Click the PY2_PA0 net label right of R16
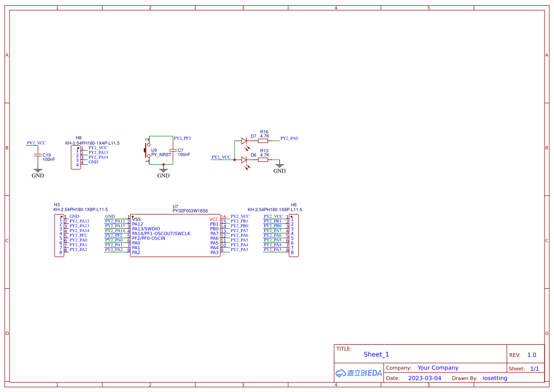The image size is (554, 392). 290,138
